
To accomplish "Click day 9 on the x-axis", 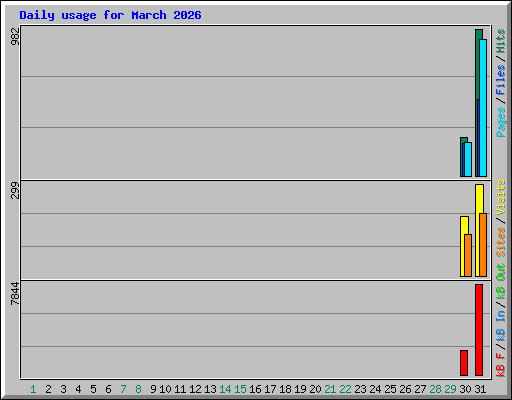I will tap(153, 389).
